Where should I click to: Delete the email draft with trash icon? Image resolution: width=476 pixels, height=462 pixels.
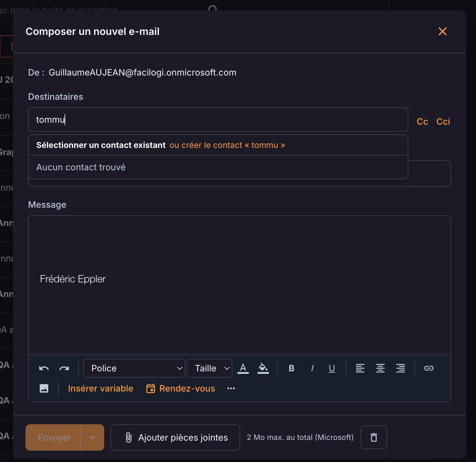click(374, 437)
